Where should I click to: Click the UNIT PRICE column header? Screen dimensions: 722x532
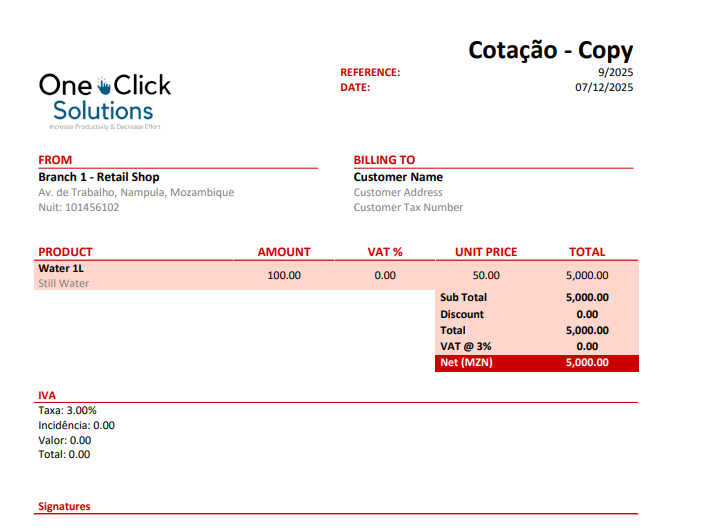(486, 252)
